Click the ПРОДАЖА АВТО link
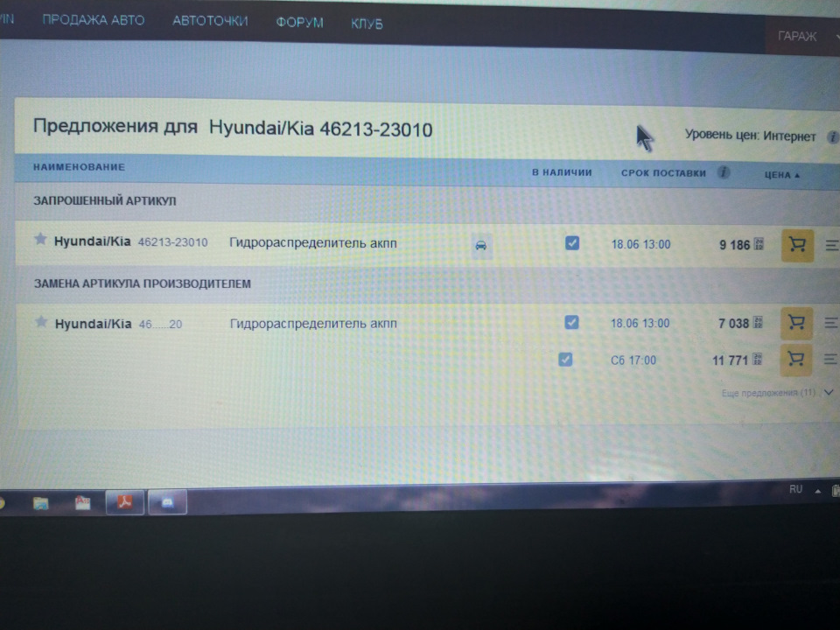Viewport: 840px width, 630px height. point(94,20)
